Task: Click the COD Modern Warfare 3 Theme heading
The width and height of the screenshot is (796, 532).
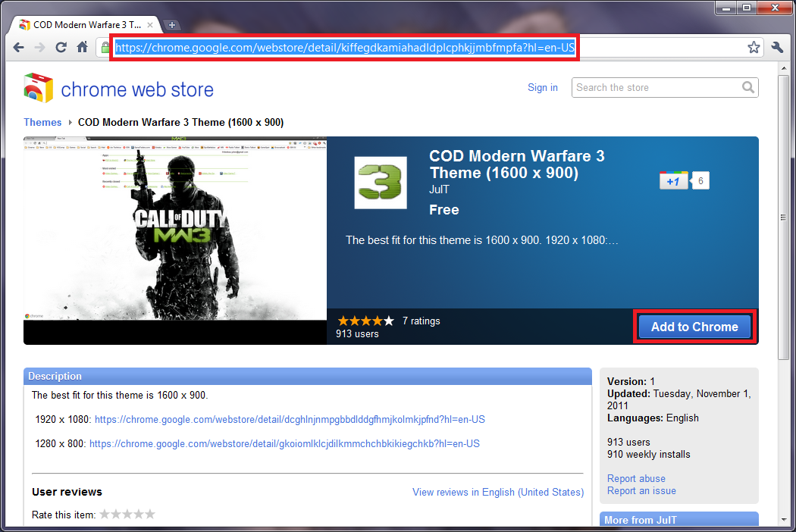Action: [517, 164]
